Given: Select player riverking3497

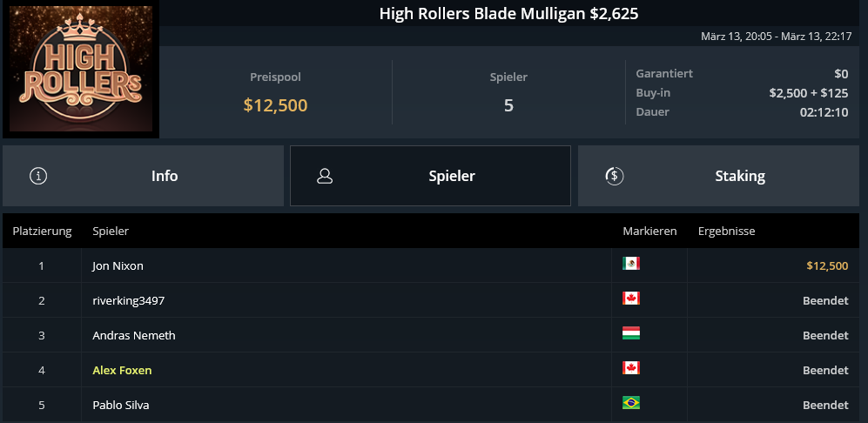Looking at the screenshot, I should pyautogui.click(x=129, y=301).
